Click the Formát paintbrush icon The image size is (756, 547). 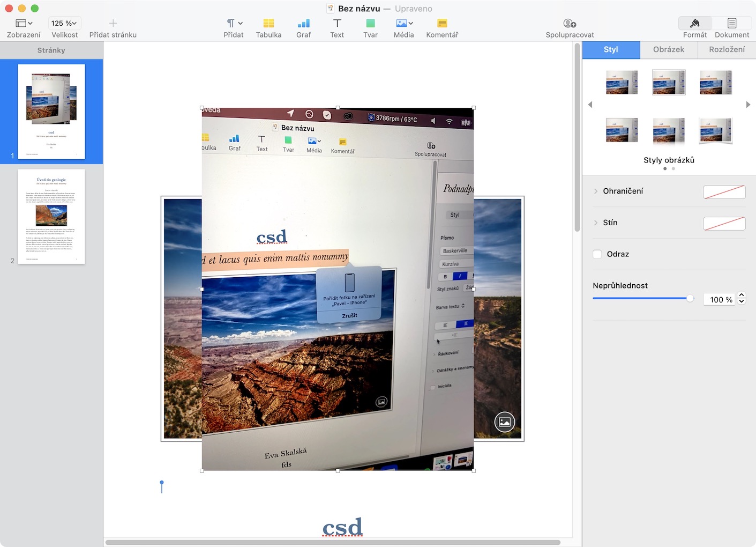tap(695, 24)
